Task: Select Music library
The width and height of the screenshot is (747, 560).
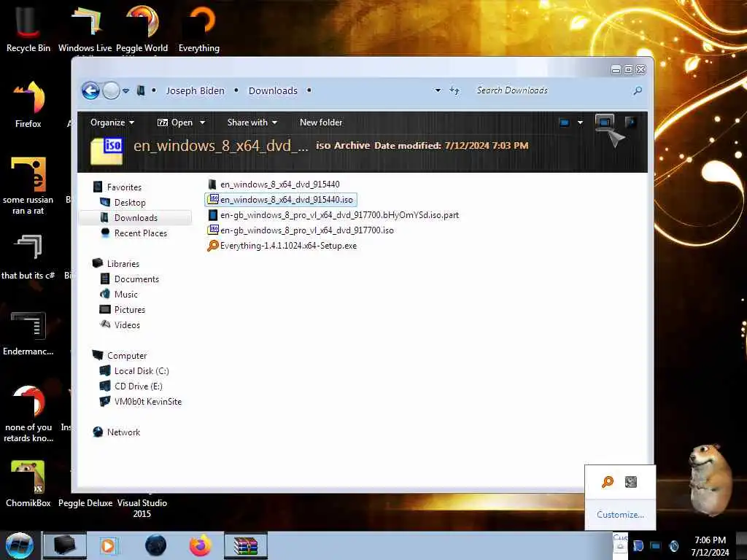Action: pos(125,295)
